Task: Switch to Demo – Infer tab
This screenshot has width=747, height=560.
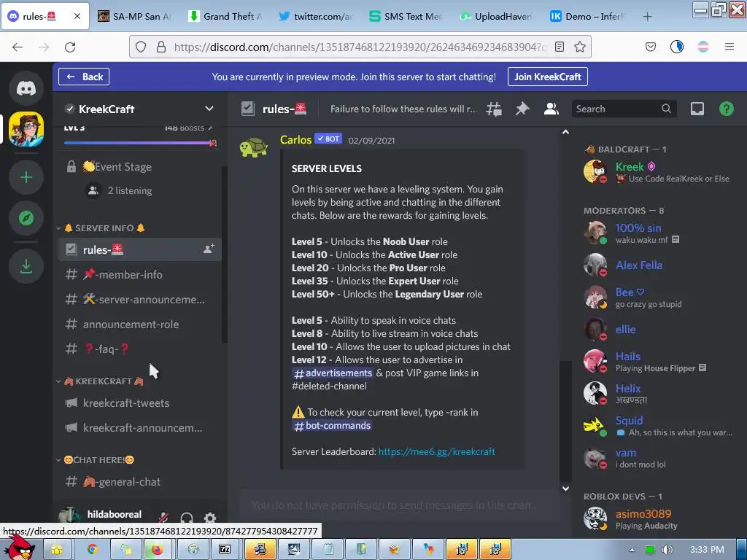Action: coord(587,16)
